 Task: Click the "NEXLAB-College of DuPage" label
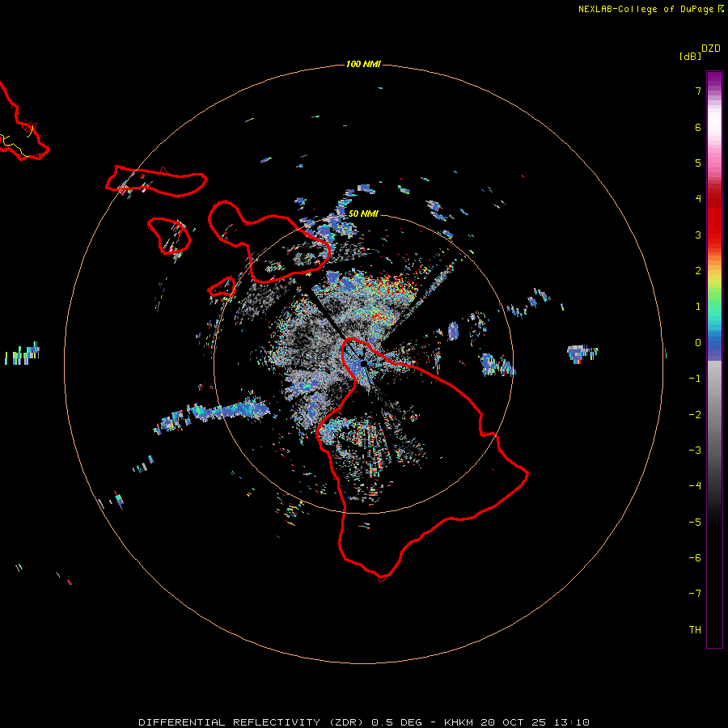tap(645, 9)
